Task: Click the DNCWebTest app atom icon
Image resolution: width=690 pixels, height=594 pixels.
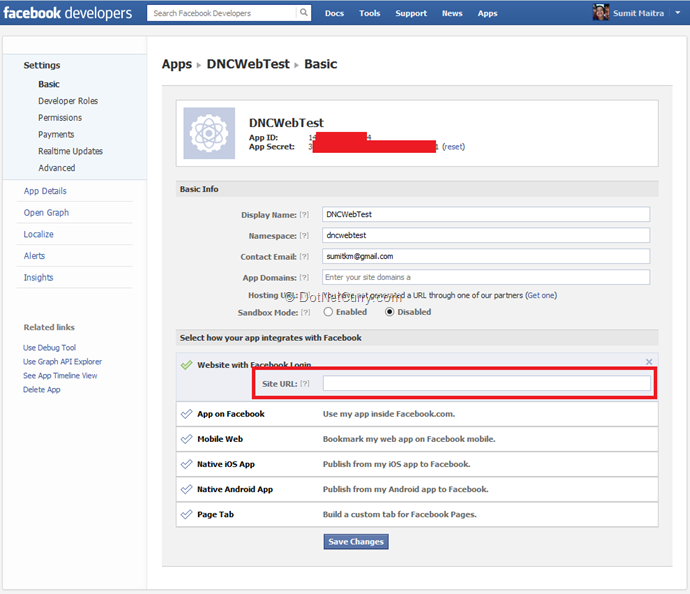Action: click(209, 133)
